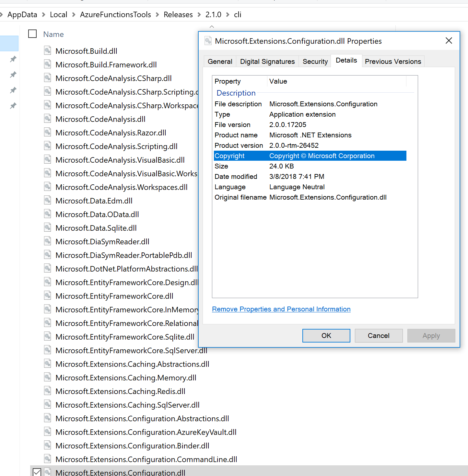468x476 pixels.
Task: Click the Microsoft.CodeAnalysis.Scripting.dll file icon
Action: 48,146
